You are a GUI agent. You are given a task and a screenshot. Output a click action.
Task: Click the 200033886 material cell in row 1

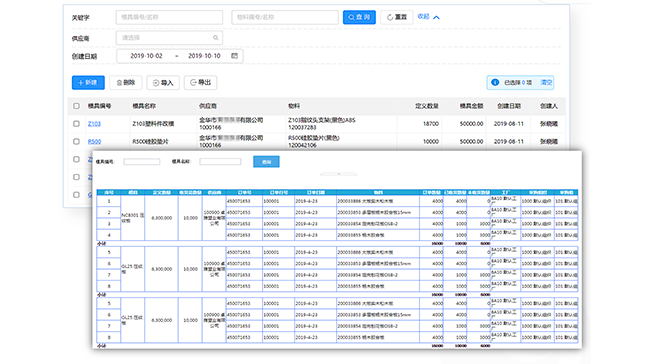point(378,201)
